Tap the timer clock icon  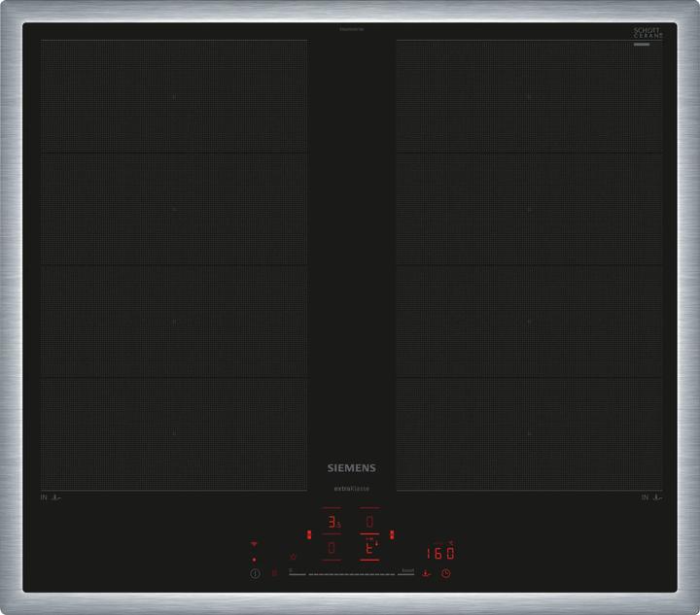pyautogui.click(x=445, y=573)
